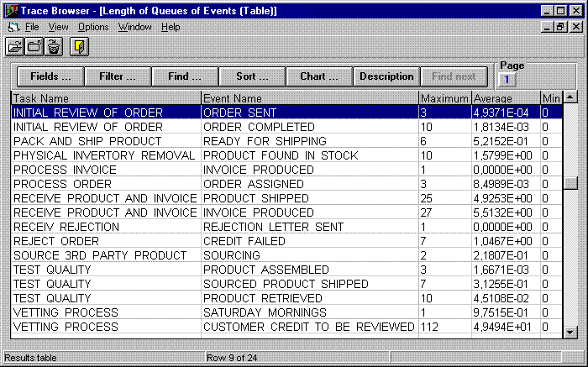
Task: Click the trash bin toolbar icon
Action: click(x=54, y=46)
